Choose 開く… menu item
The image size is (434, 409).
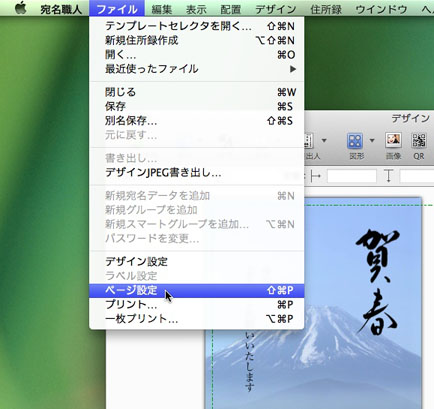coord(197,55)
